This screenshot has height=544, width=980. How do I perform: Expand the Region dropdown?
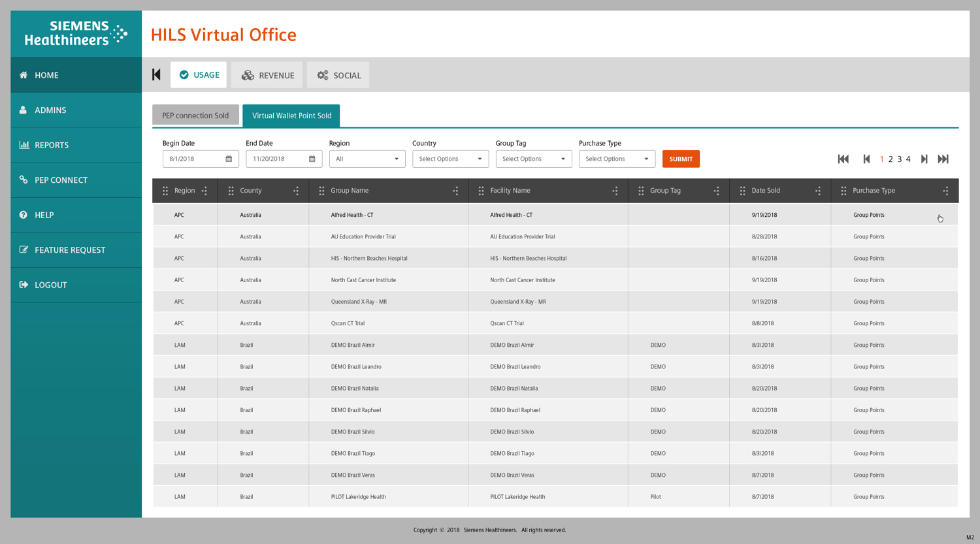click(x=367, y=159)
